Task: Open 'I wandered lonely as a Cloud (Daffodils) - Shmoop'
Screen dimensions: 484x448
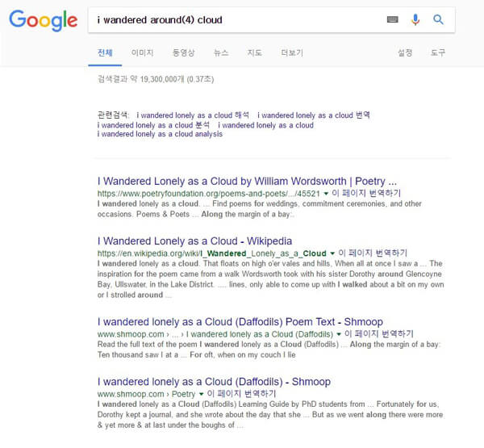Action: 214,382
